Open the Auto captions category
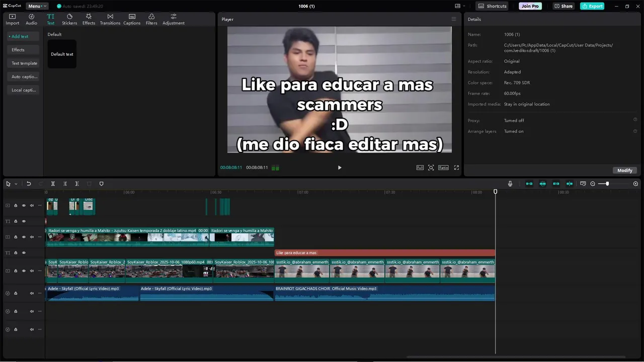Viewport: 644px width, 362px height. (23, 76)
